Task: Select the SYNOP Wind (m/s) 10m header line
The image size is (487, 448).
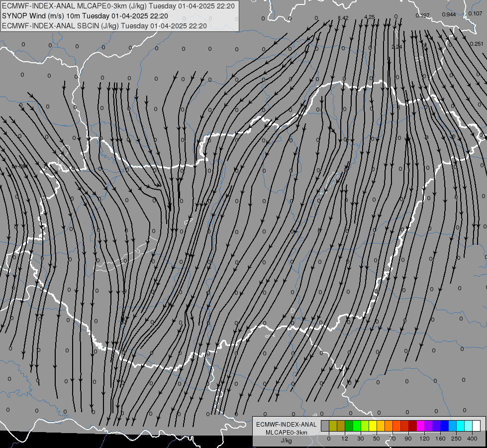Action: tap(85, 16)
